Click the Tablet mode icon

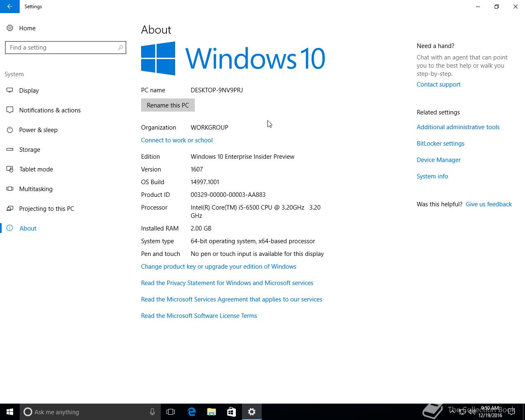10,169
